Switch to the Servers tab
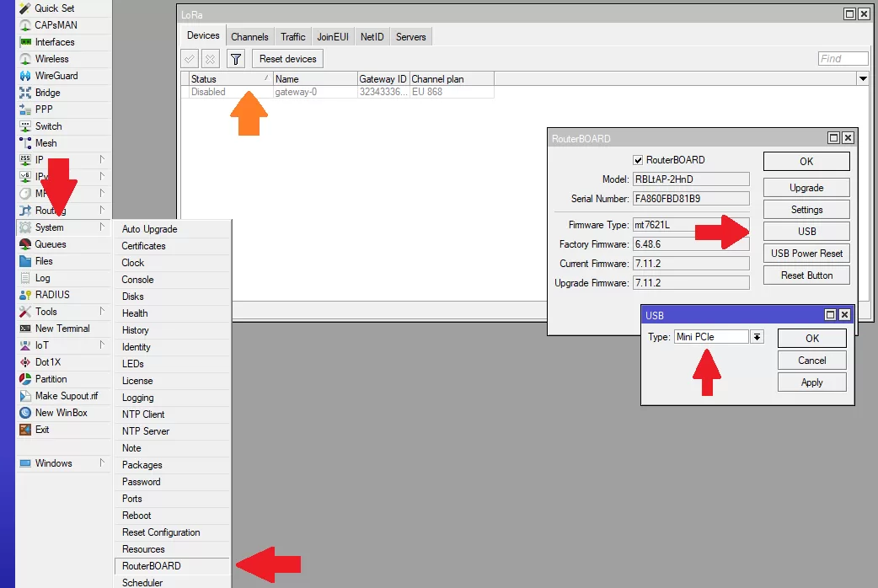The width and height of the screenshot is (878, 588). (410, 37)
